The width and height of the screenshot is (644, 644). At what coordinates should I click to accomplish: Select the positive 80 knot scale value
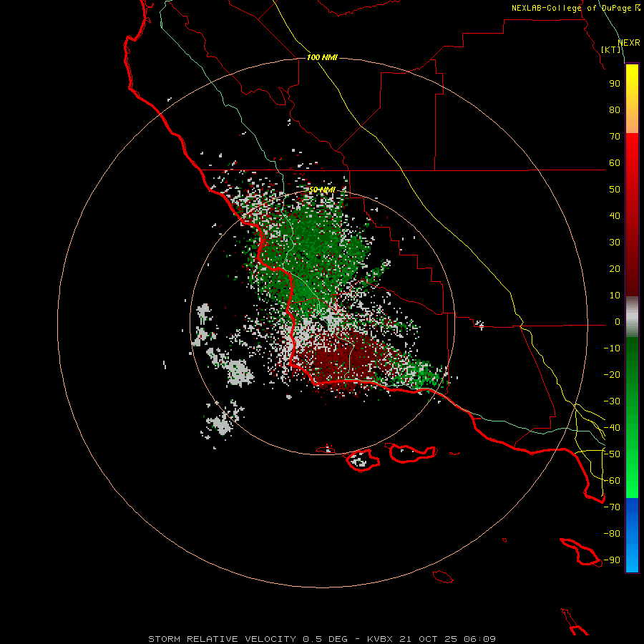615,110
